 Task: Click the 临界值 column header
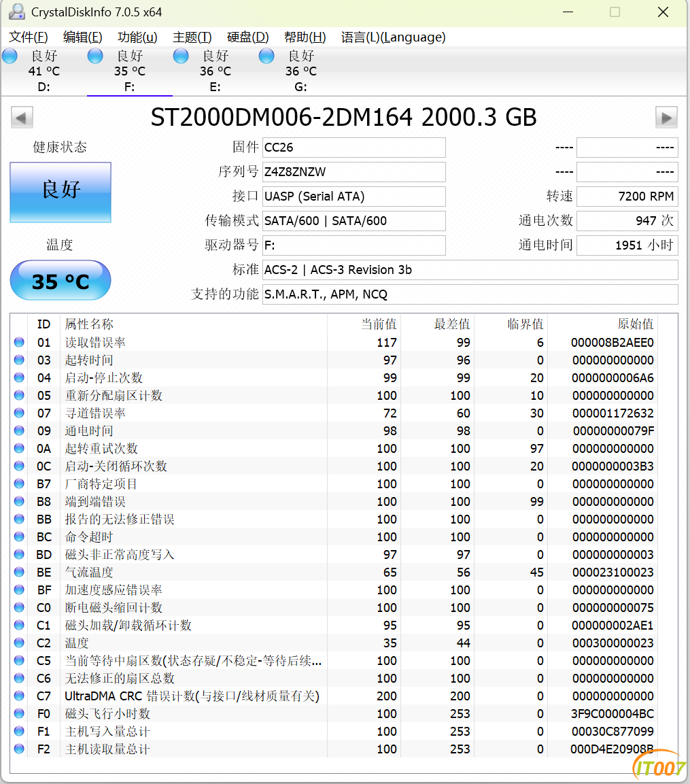pyautogui.click(x=511, y=324)
